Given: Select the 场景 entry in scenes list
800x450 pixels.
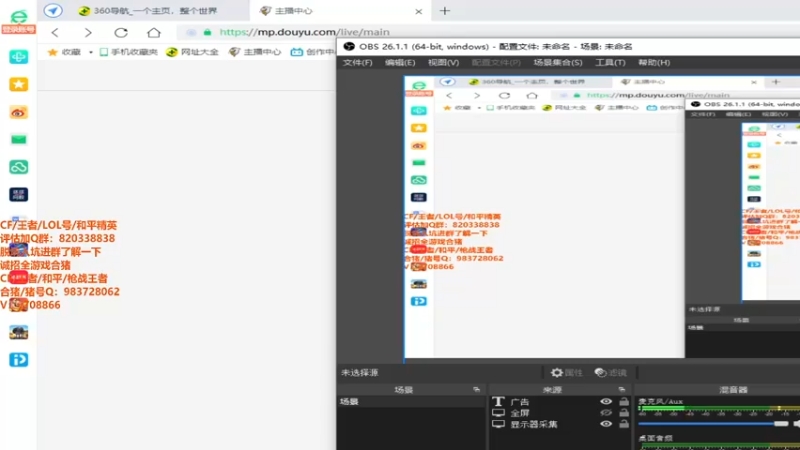Looking at the screenshot, I should [411, 402].
